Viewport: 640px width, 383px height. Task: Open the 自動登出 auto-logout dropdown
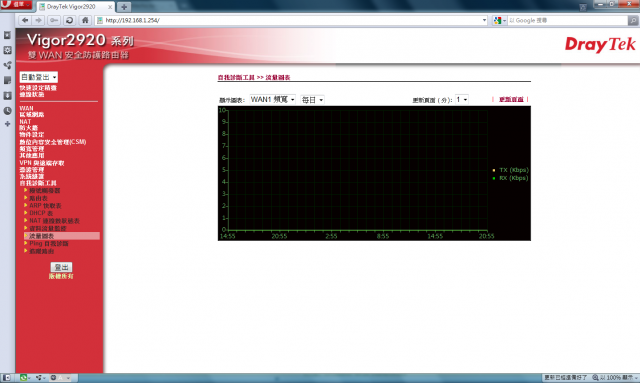[39, 77]
